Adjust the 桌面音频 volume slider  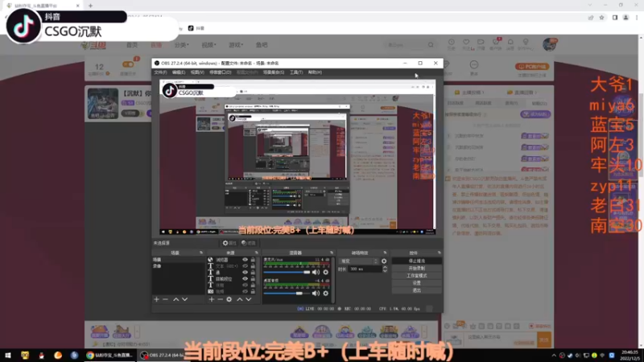click(287, 294)
